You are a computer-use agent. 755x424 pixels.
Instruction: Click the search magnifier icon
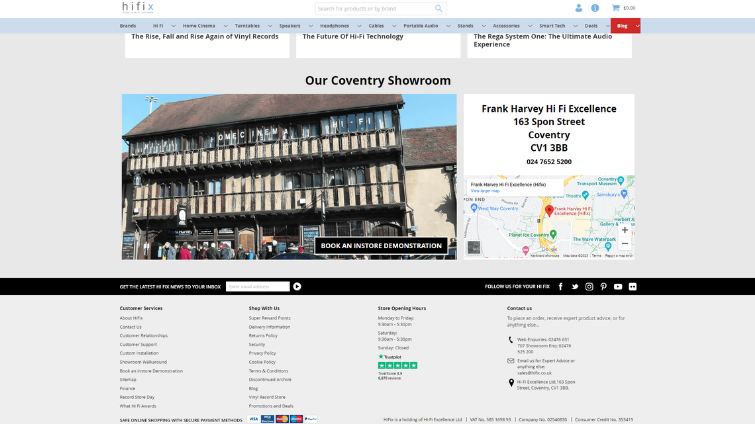coord(438,8)
